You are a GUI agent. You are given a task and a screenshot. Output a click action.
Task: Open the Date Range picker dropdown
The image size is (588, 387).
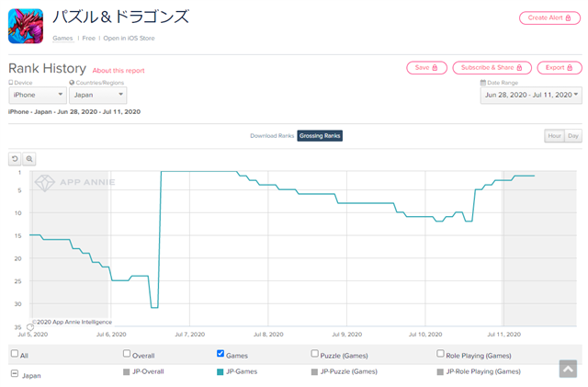pyautogui.click(x=531, y=95)
